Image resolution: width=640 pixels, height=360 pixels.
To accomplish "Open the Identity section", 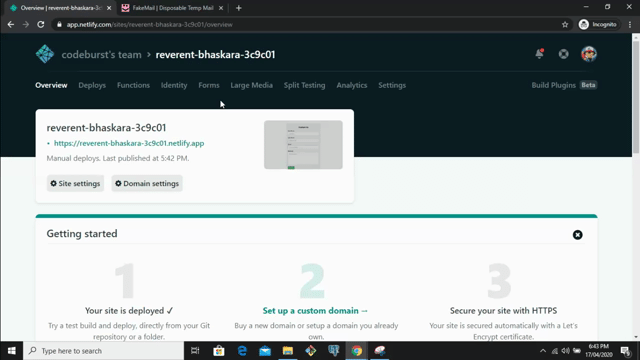I will click(174, 85).
